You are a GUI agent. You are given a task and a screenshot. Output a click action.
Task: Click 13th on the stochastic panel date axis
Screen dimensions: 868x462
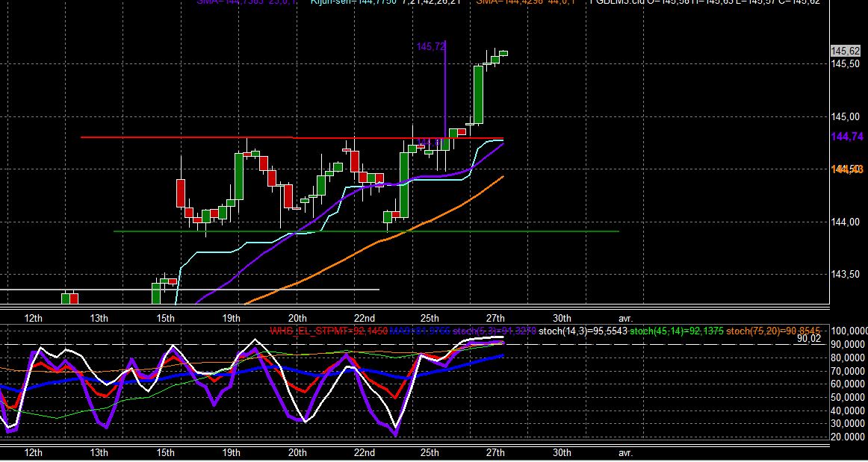(99, 452)
